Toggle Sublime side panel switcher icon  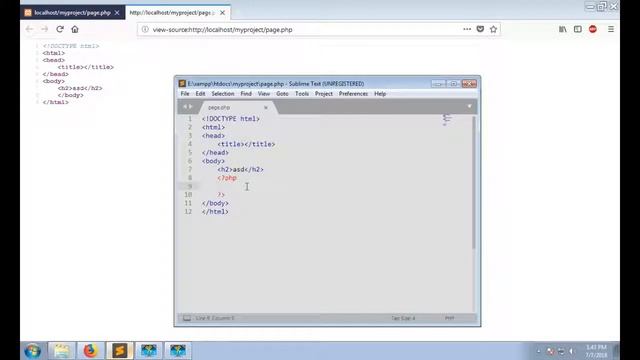point(187,318)
